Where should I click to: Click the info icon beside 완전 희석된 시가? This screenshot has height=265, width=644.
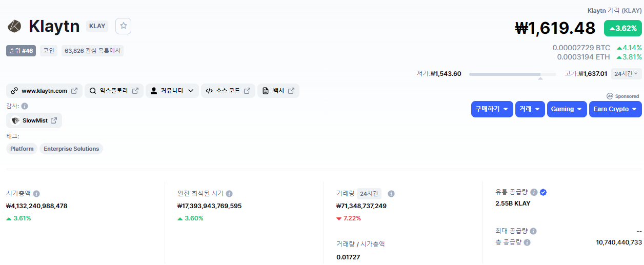[229, 194]
